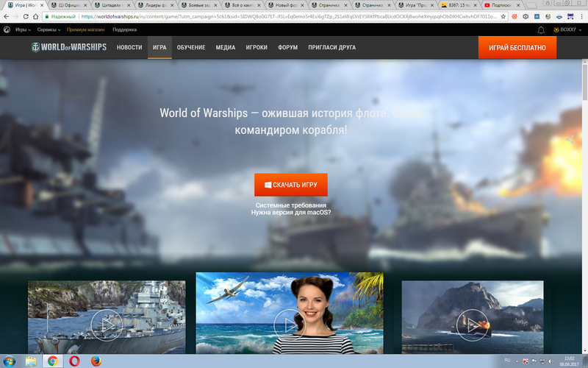Switch to the 'Новый фор...' tab
The width and height of the screenshot is (588, 368).
[287, 5]
